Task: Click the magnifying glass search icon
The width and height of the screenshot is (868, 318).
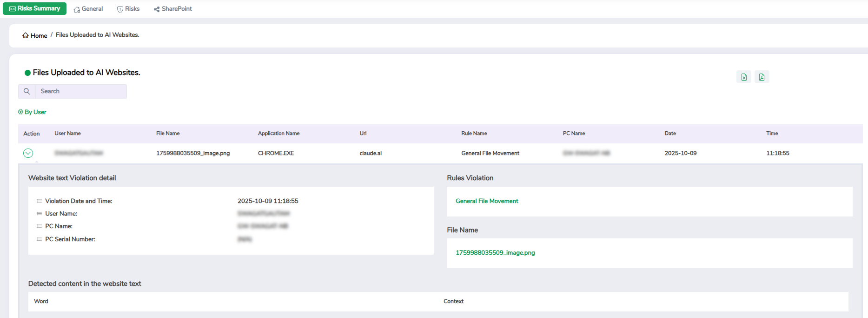Action: [x=27, y=91]
